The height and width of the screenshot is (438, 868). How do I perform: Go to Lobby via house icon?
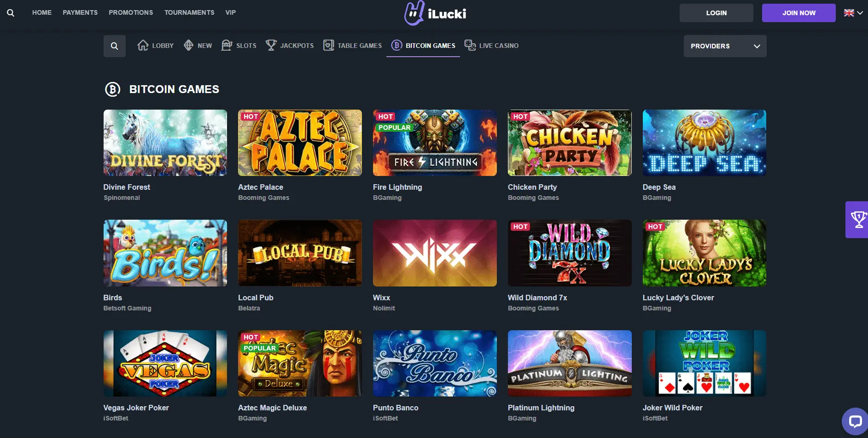143,45
